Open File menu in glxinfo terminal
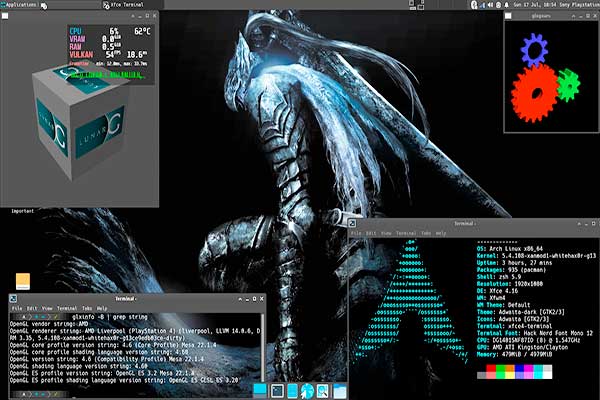The width and height of the screenshot is (600, 400). pyautogui.click(x=16, y=309)
